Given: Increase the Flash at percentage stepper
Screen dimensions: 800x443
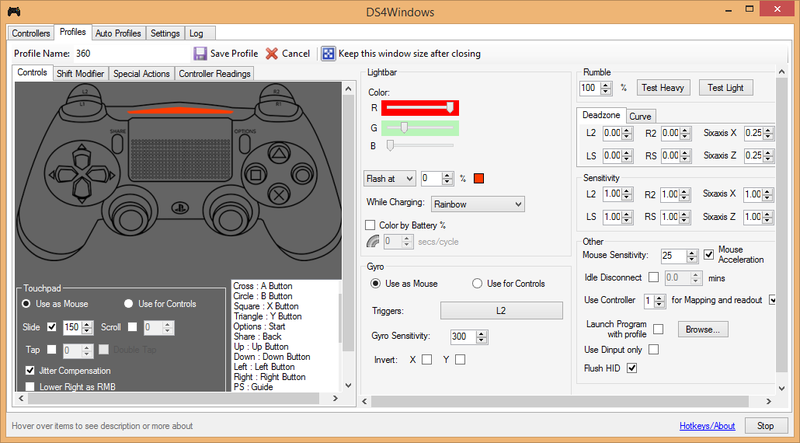Looking at the screenshot, I should 447,176.
